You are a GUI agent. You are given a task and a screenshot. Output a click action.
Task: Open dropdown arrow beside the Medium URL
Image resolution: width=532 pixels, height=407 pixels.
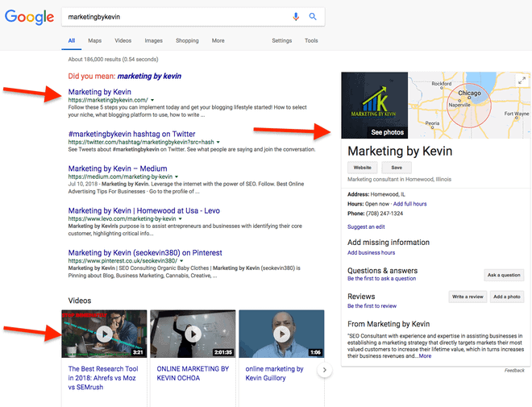pos(177,177)
